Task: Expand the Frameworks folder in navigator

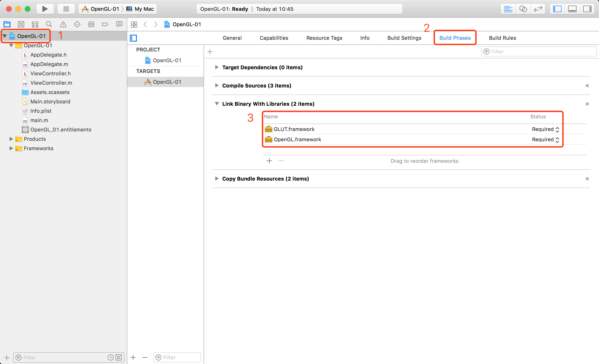Action: pos(11,148)
